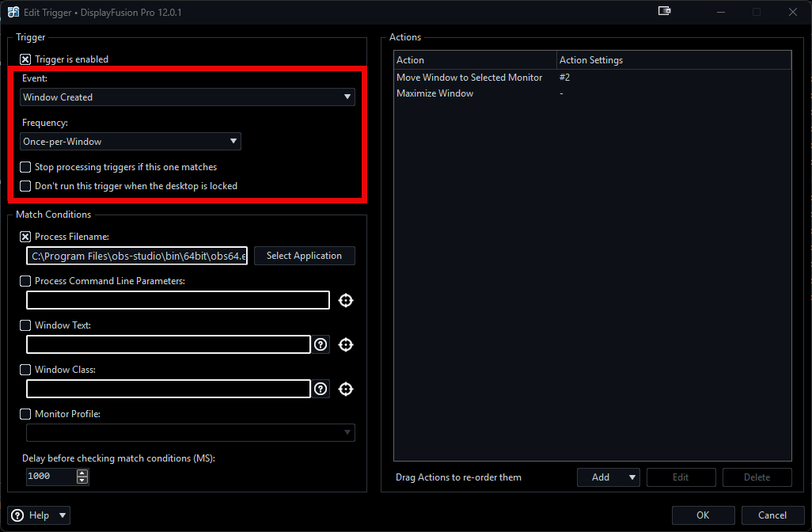Open the Event dropdown showing Window Created

[188, 97]
